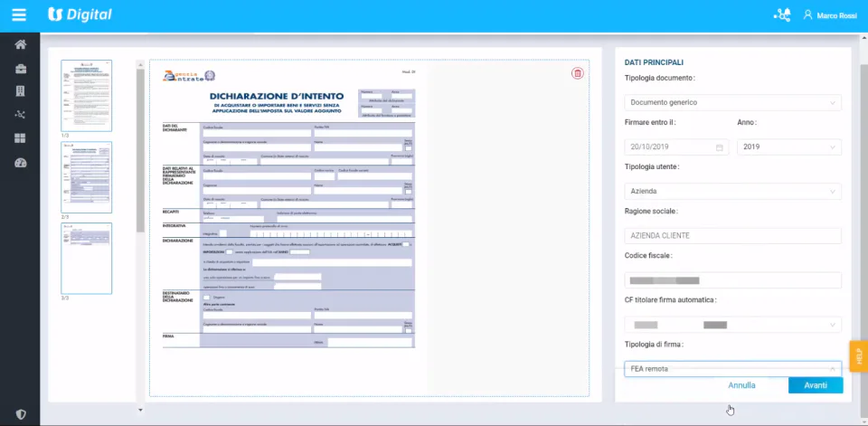The width and height of the screenshot is (868, 426).
Task: Open the dashboard gauge sidebar icon
Action: click(x=20, y=163)
